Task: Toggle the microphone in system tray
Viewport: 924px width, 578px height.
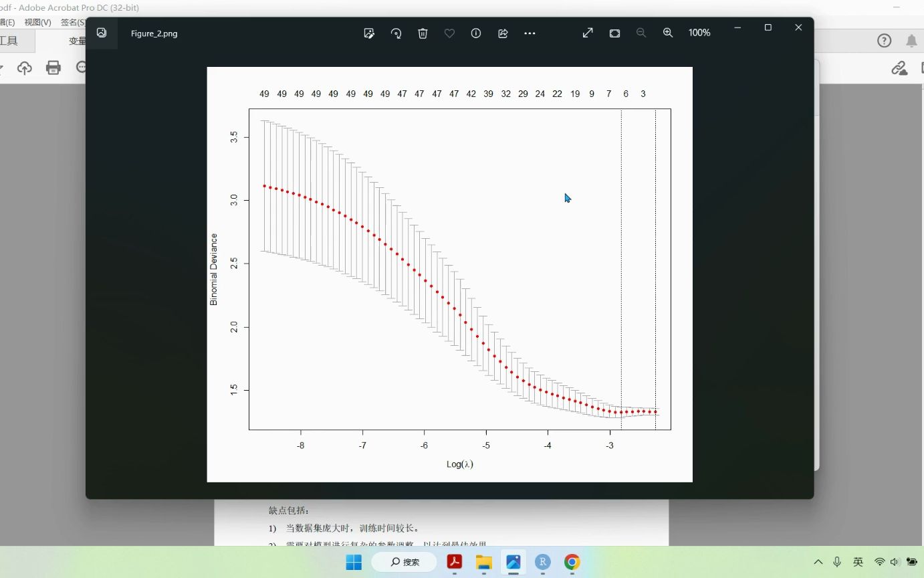Action: [837, 562]
